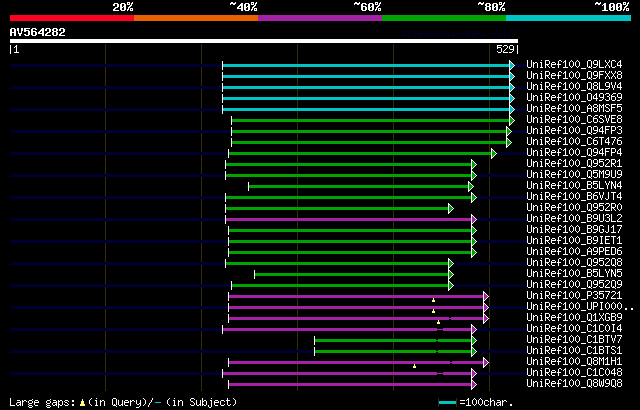Select the UniRef100_C1C048 label
This screenshot has width=640, height=410.
574,372
